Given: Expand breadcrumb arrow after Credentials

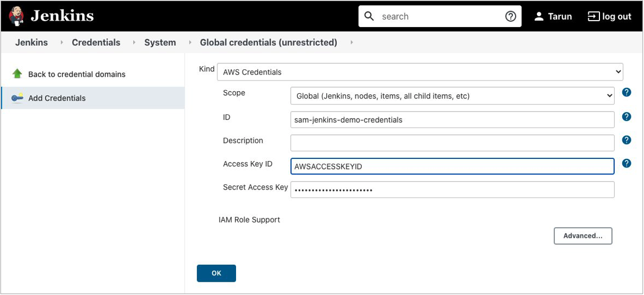Looking at the screenshot, I should click(x=134, y=42).
